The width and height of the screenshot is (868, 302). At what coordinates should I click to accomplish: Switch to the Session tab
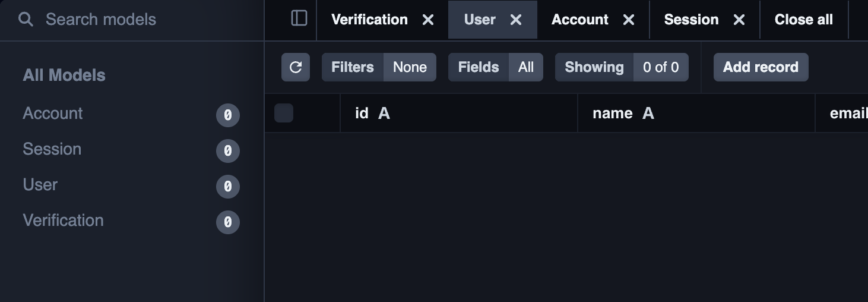(x=691, y=20)
